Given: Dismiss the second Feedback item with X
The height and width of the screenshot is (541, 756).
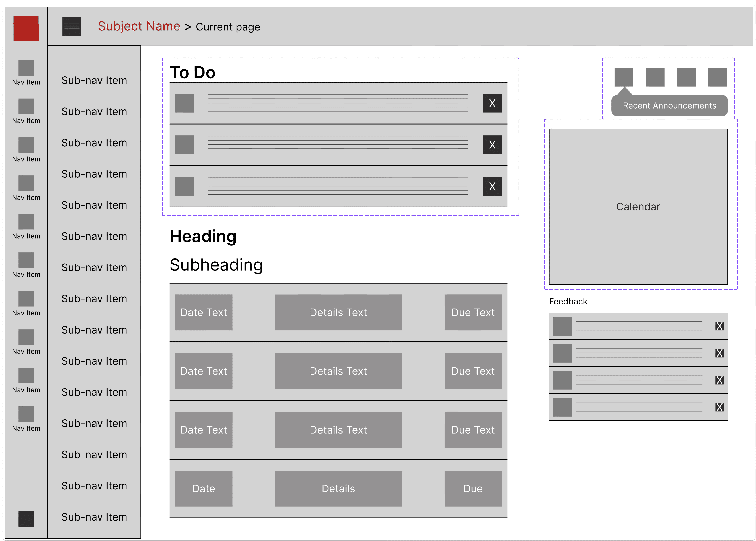Looking at the screenshot, I should 719,353.
